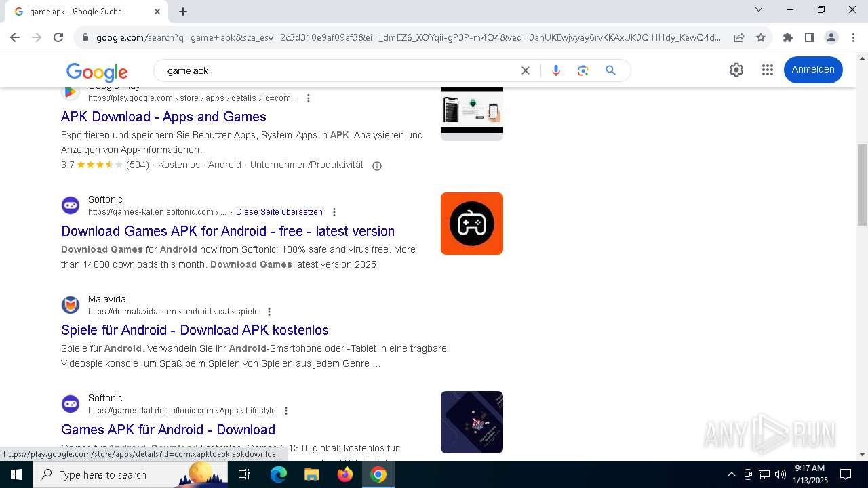Image resolution: width=868 pixels, height=488 pixels.
Task: Open more options for Malavida result
Action: click(269, 312)
